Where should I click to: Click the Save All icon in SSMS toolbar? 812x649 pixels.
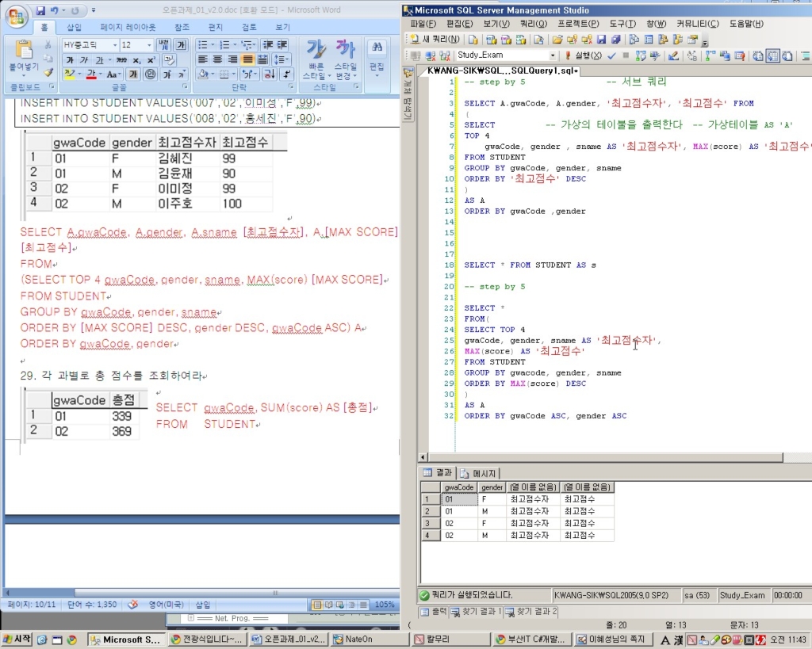[615, 40]
